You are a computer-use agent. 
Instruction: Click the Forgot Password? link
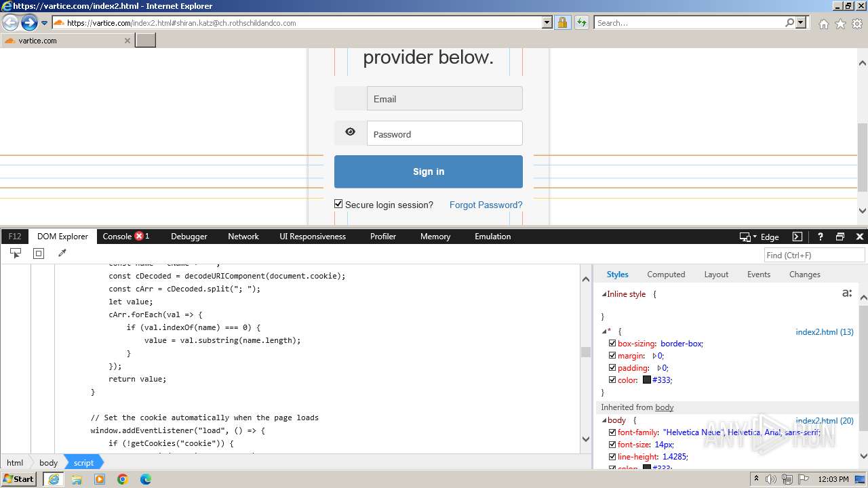tap(486, 205)
